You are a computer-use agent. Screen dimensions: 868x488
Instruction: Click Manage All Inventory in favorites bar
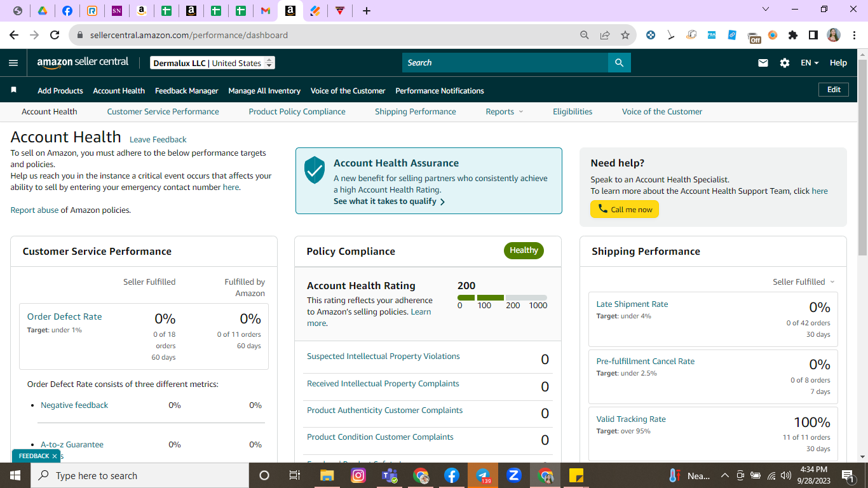pyautogui.click(x=264, y=91)
